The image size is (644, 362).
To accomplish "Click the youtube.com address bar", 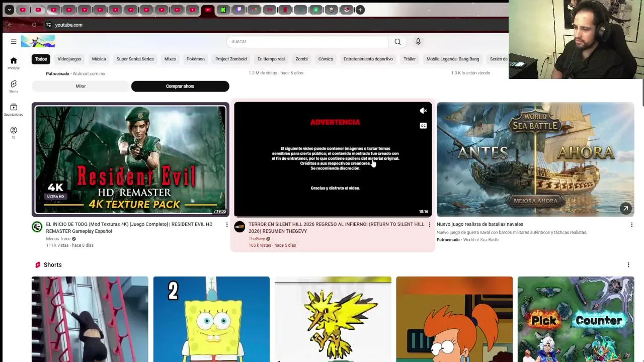I will pos(277,25).
